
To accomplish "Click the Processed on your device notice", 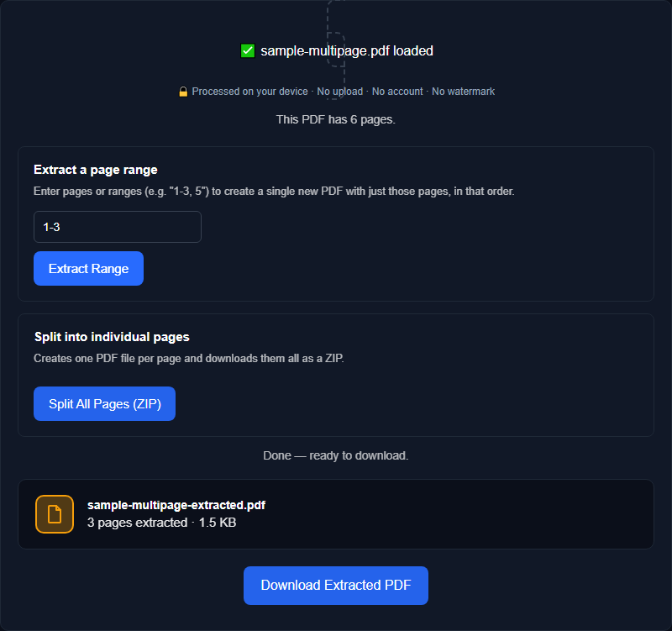I will coord(249,92).
